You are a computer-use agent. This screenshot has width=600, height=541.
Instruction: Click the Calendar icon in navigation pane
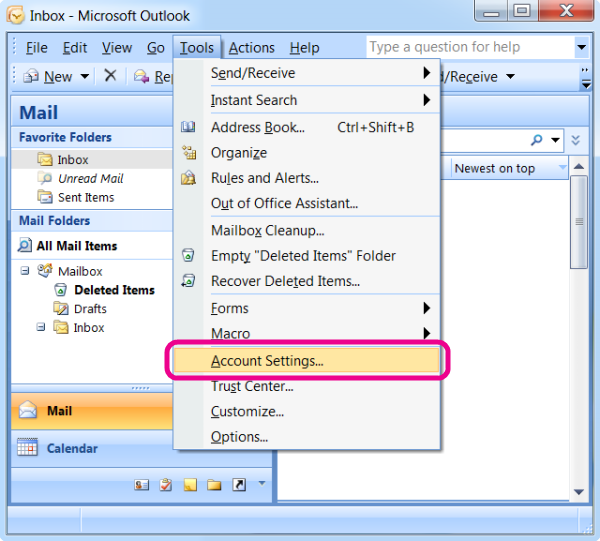point(28,447)
